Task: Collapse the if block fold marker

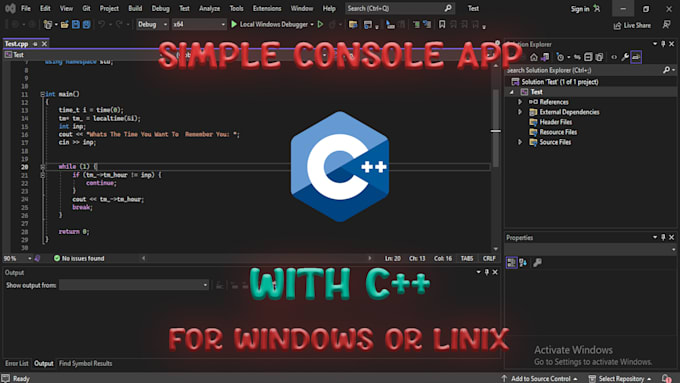Action: point(42,175)
